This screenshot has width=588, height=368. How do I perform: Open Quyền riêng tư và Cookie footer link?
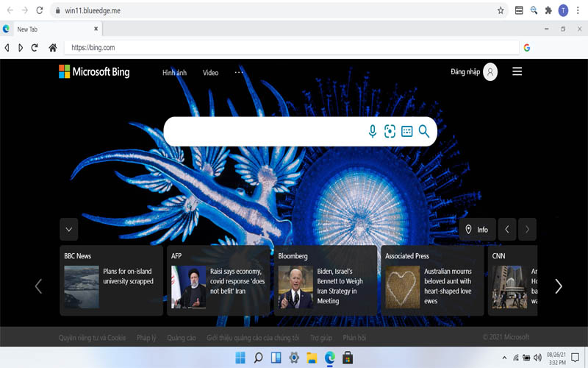93,338
